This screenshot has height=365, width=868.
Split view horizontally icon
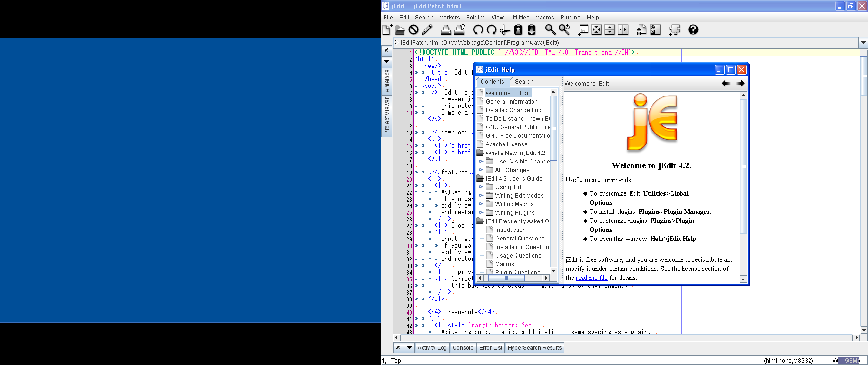610,29
